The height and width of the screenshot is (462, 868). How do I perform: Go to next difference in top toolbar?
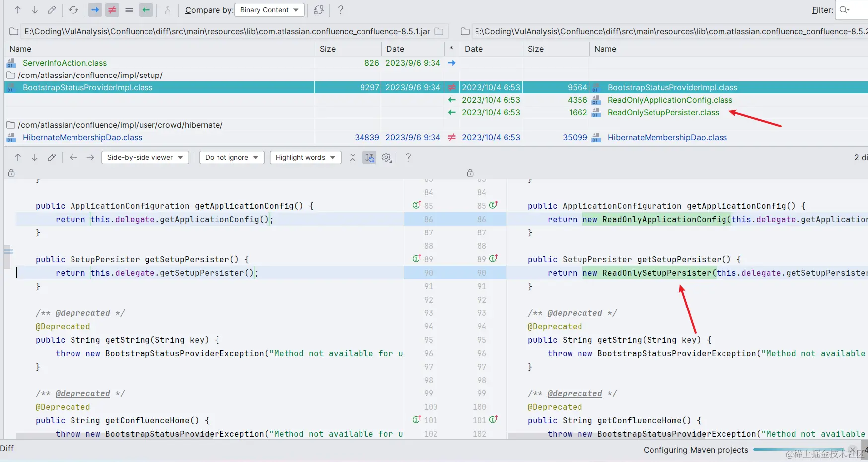coord(35,10)
